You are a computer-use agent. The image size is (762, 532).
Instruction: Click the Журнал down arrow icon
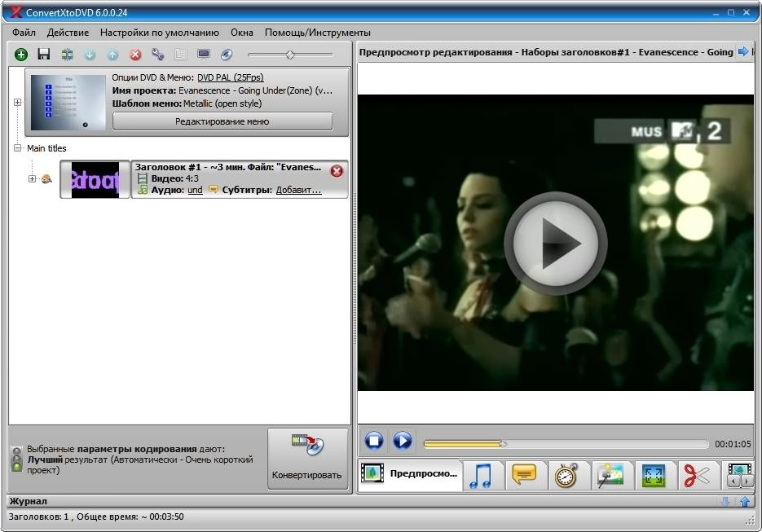(x=725, y=501)
